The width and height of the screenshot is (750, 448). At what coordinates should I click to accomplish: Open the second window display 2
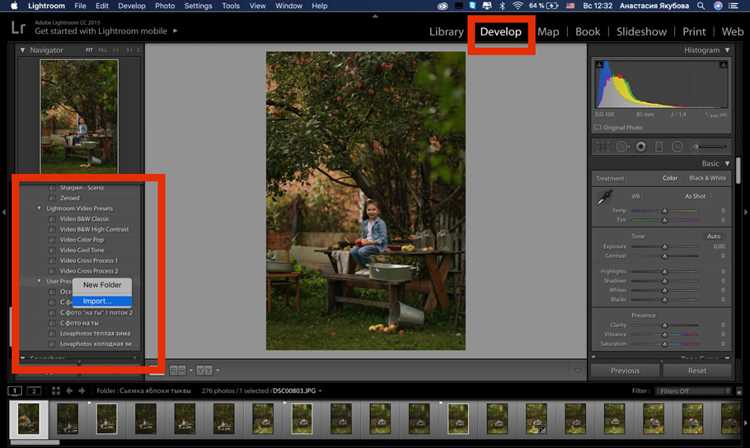coord(33,391)
